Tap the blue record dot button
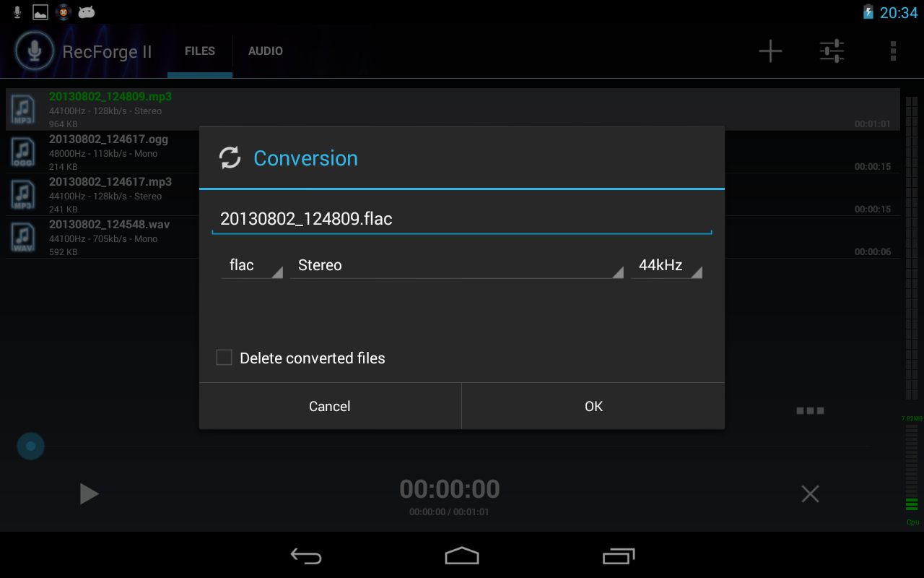 [x=30, y=446]
